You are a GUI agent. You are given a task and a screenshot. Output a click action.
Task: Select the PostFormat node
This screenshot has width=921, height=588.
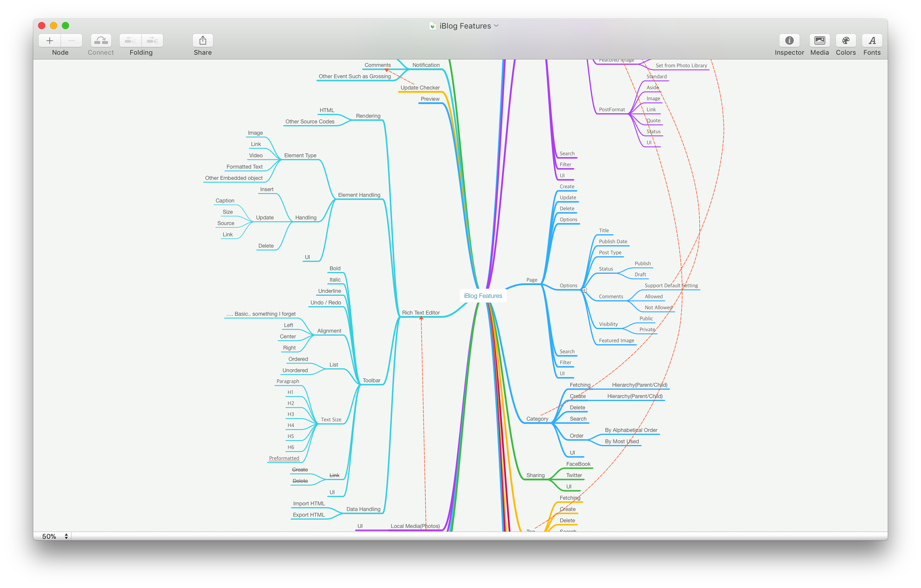tap(612, 110)
